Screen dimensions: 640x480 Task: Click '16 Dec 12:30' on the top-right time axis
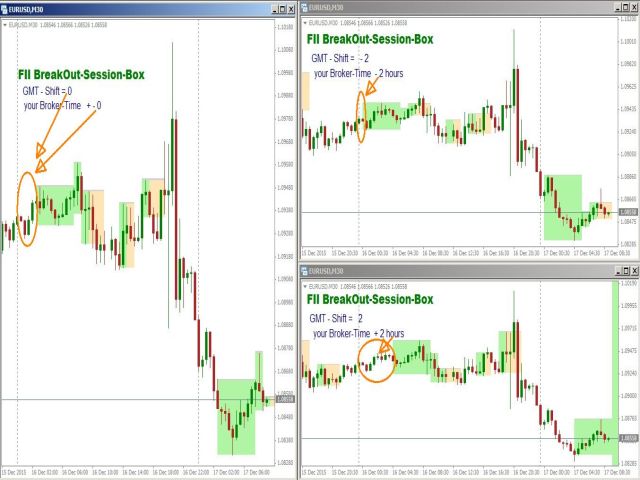pos(466,253)
